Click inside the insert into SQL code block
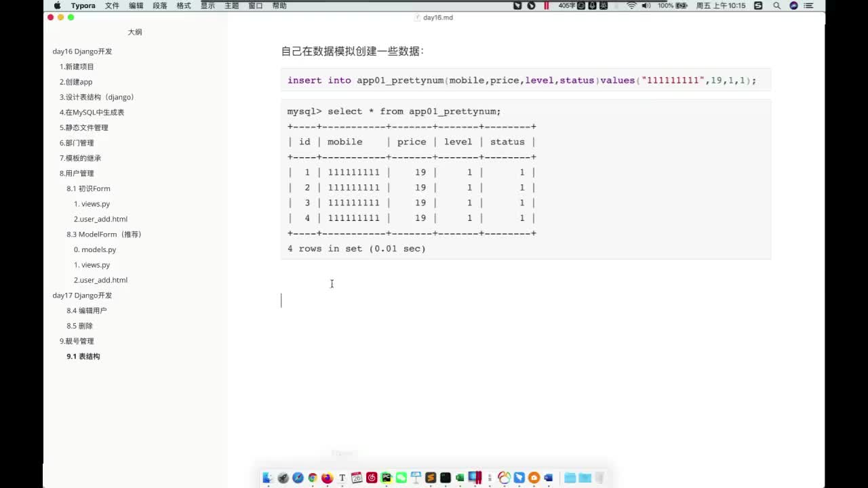Screen dimensions: 868x488 pos(526,80)
